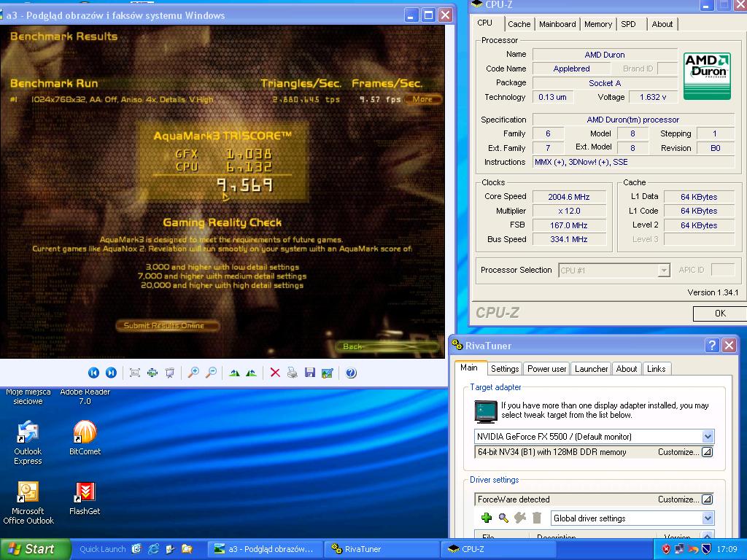The height and width of the screenshot is (560, 747).
Task: Click the OK button in CPU-Z
Action: (720, 314)
